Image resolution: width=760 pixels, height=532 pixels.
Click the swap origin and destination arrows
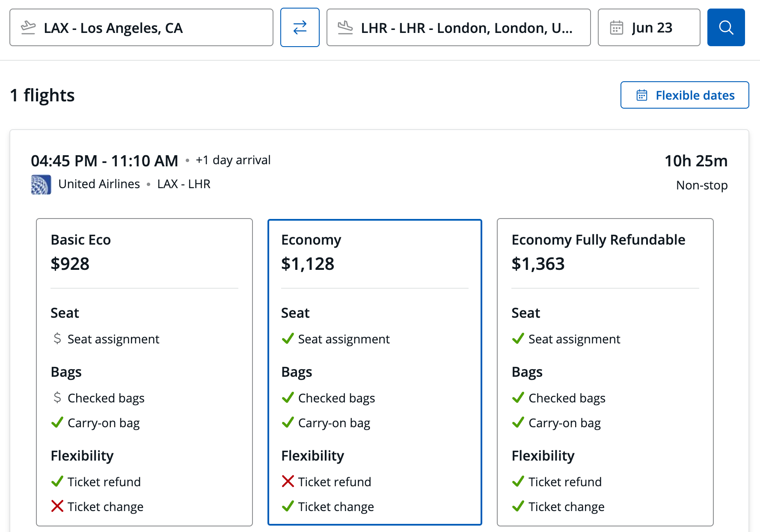[300, 27]
